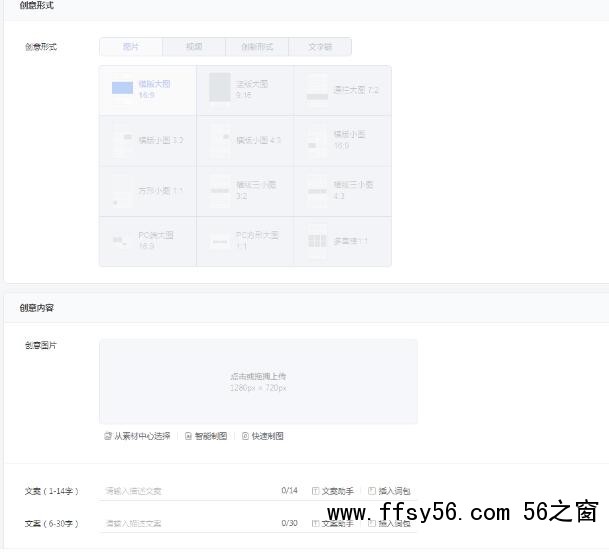The width and height of the screenshot is (609, 556).
Task: Choose the PC方形大图 1:1 format card
Action: coord(245,242)
